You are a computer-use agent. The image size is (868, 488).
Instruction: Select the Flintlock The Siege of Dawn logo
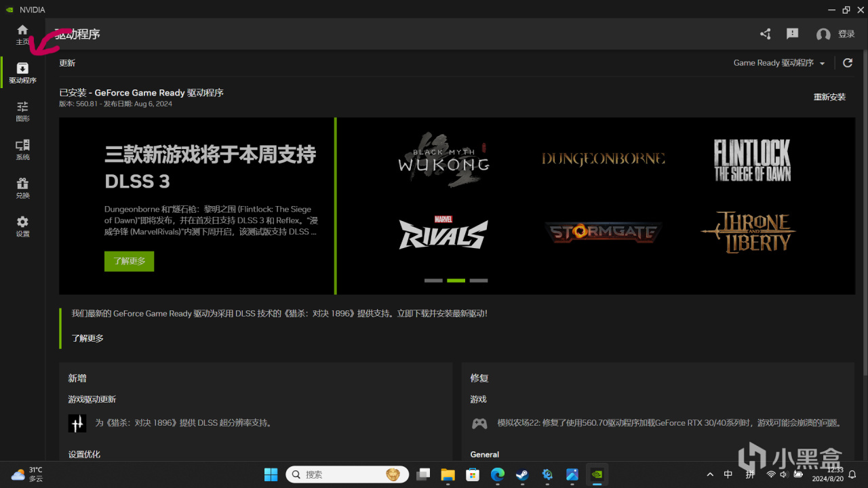[x=752, y=160]
